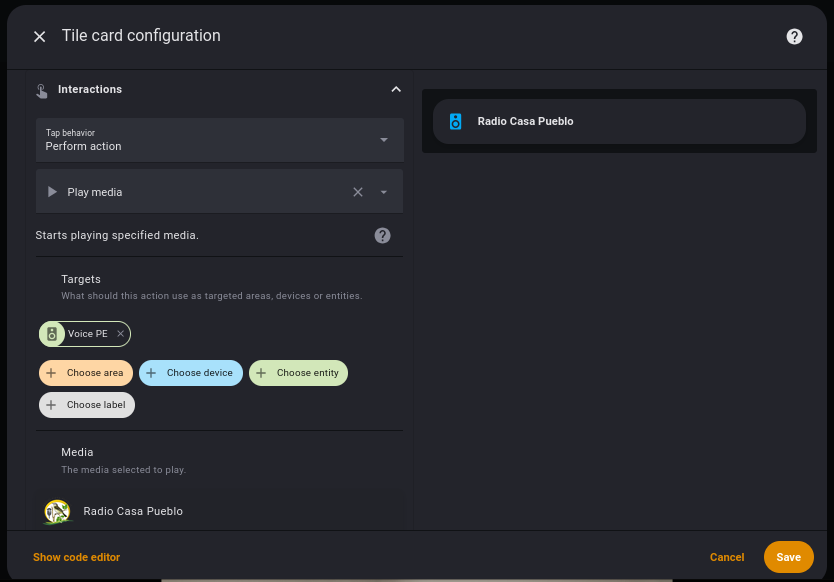Click the Radio Casa Pueblo preview tile
Viewport: 834px width, 582px height.
point(619,121)
